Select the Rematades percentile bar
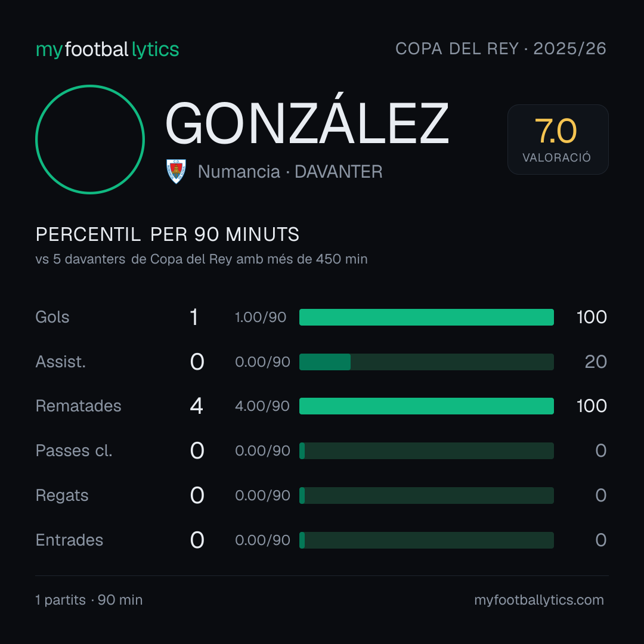Viewport: 644px width, 644px height. coord(426,406)
